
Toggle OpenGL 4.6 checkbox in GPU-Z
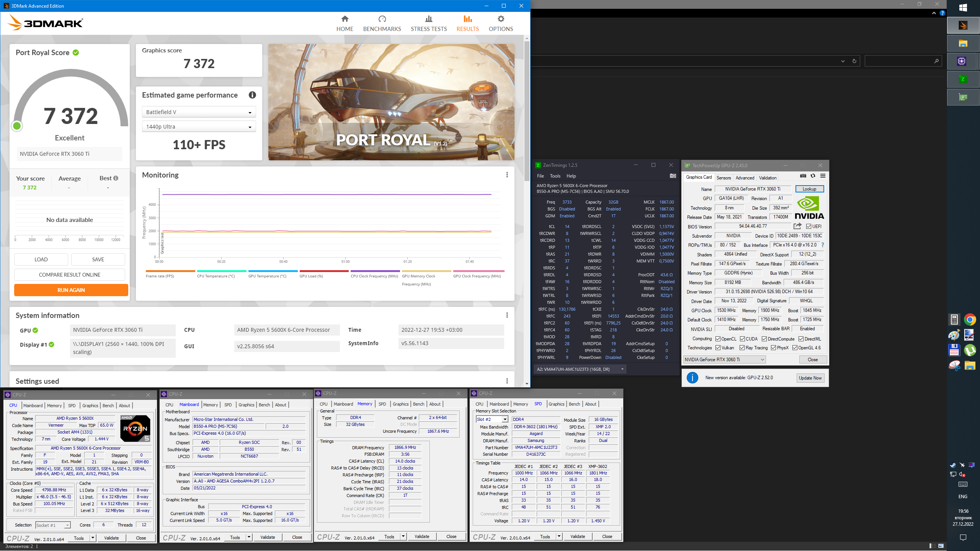click(795, 348)
